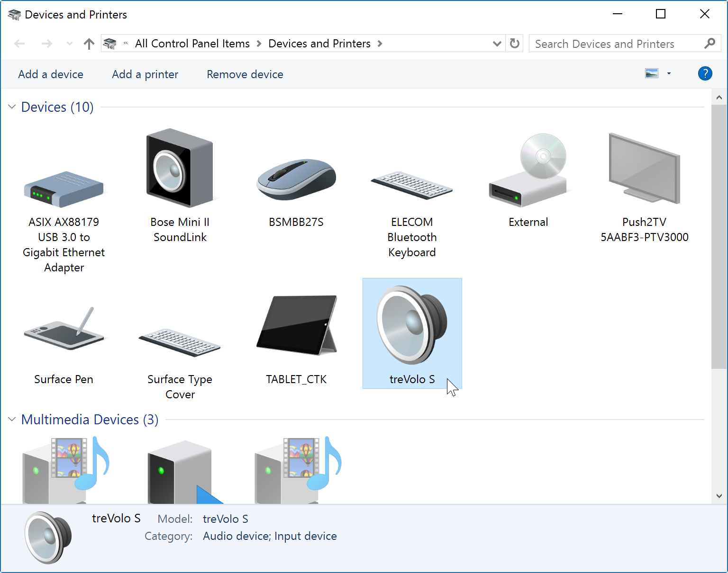Open the Help question mark icon
The height and width of the screenshot is (573, 728).
pos(705,73)
